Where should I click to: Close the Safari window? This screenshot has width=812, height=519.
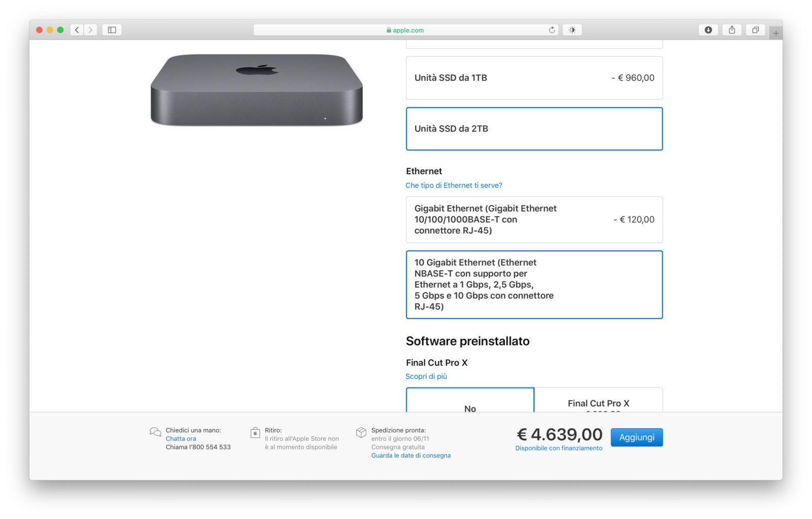coord(39,30)
